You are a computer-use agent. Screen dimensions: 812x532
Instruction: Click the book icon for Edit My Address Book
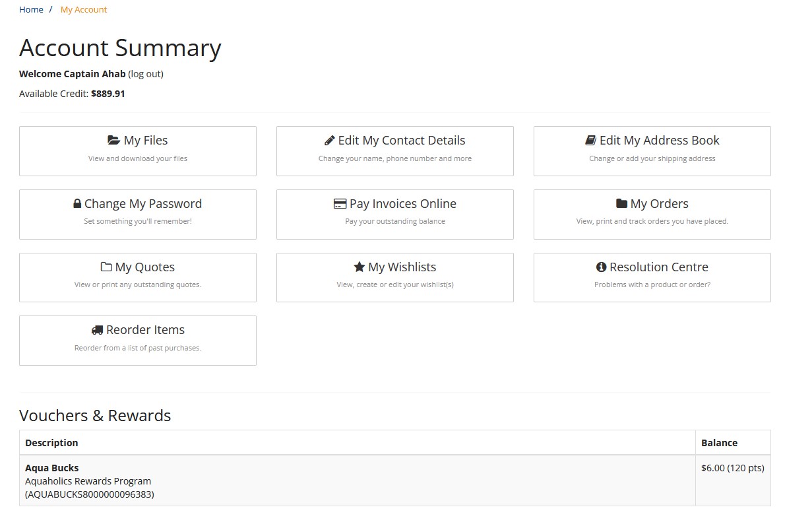590,141
